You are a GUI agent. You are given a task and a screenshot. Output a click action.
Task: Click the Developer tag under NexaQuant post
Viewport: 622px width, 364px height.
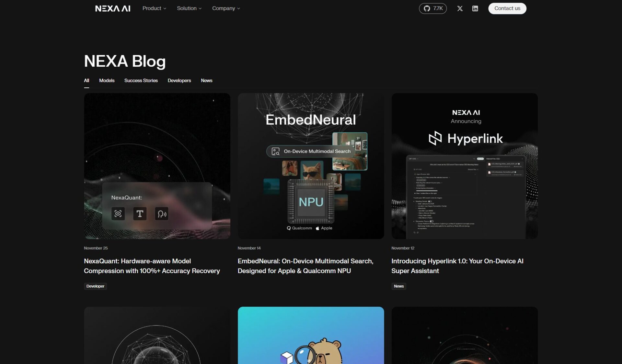pos(95,286)
